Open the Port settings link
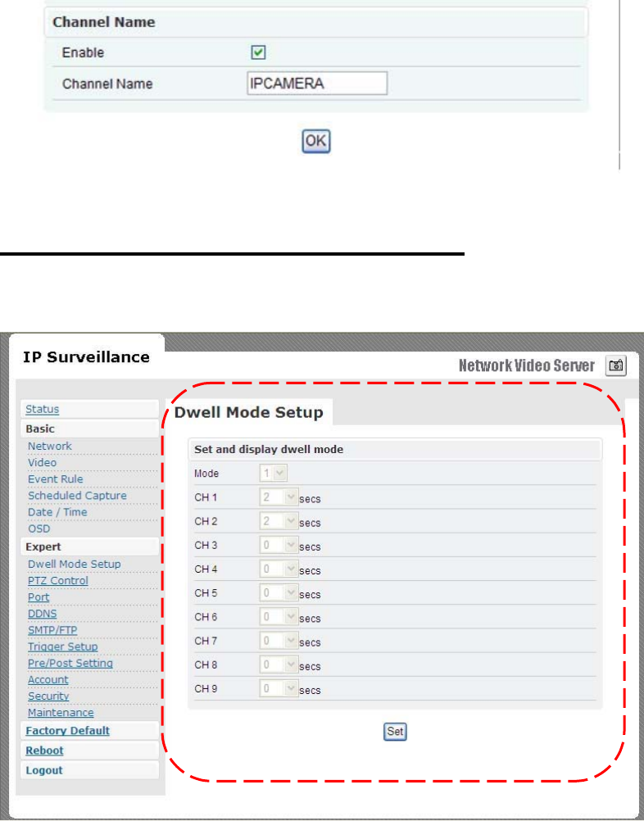644x821 pixels. 39,597
